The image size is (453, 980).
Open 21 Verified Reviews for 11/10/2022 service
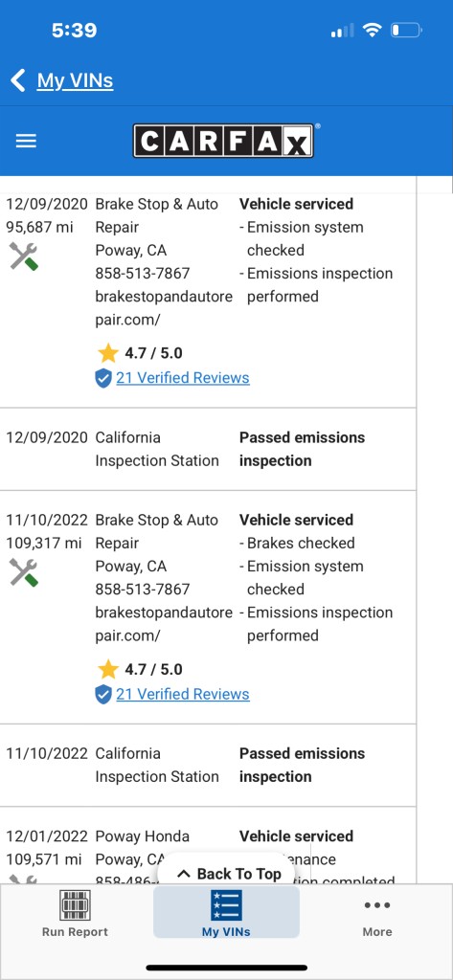click(x=183, y=694)
